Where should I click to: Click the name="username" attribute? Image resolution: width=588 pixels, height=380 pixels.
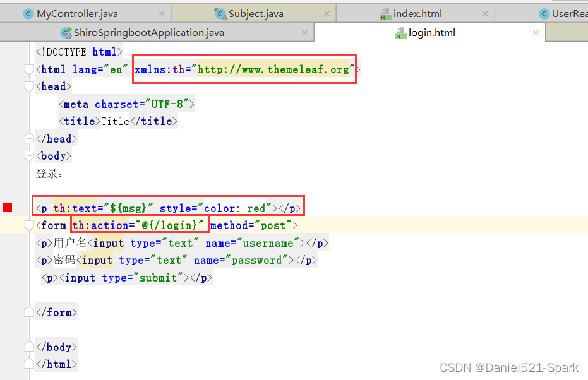tap(252, 243)
